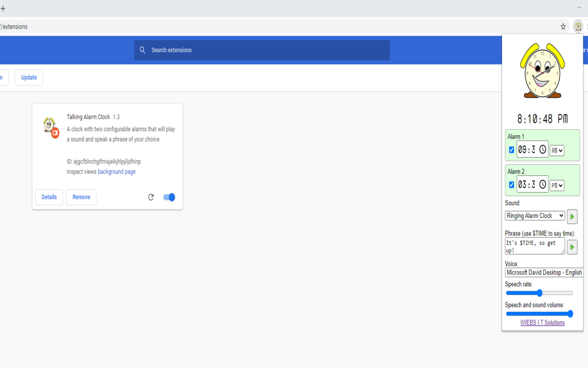Visit the IWEBS I.T Solutions link
The image size is (588, 368).
coord(543,323)
